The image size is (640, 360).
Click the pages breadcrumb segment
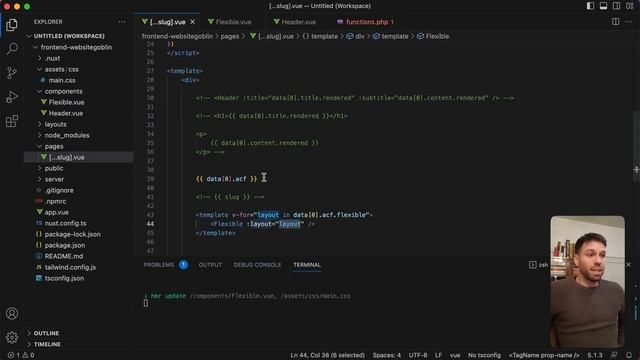(x=230, y=36)
